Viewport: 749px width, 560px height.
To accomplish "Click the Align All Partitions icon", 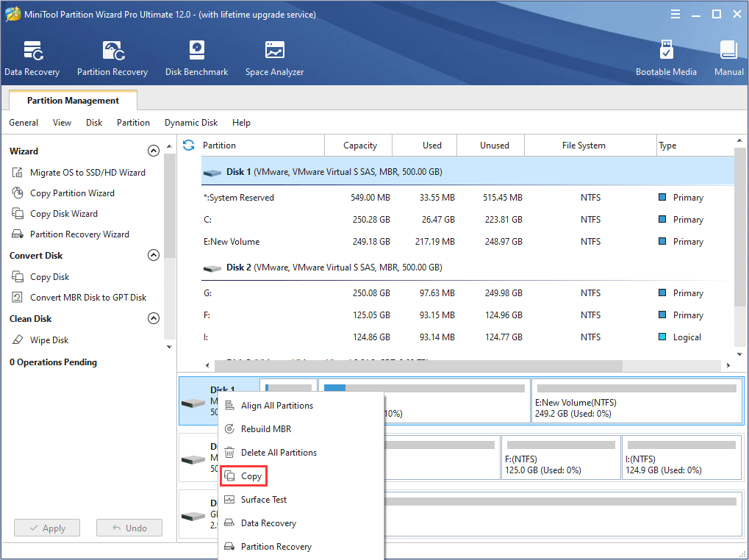I will click(229, 406).
